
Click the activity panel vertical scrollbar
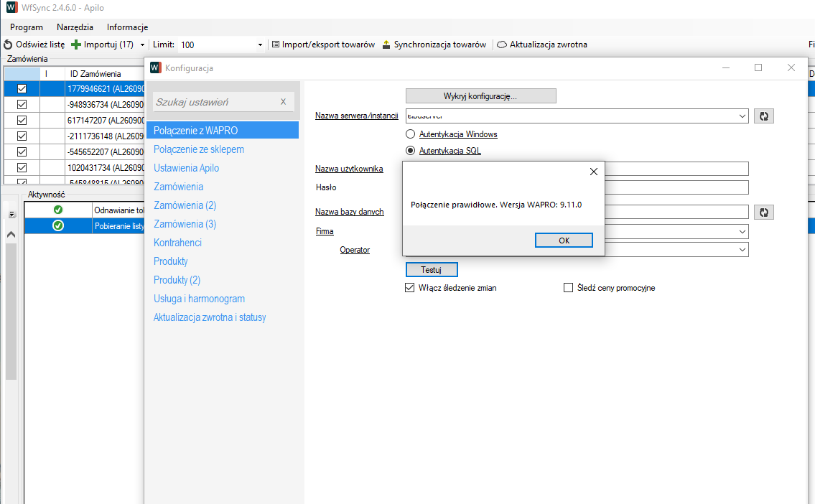[11, 312]
